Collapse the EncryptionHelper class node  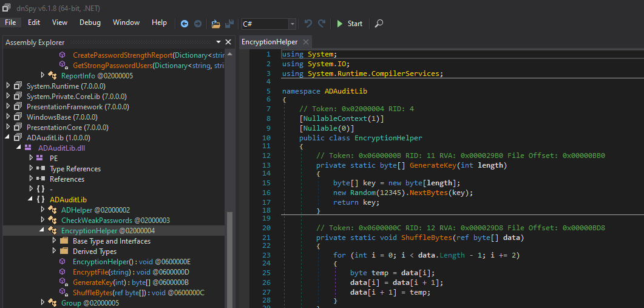pos(42,230)
